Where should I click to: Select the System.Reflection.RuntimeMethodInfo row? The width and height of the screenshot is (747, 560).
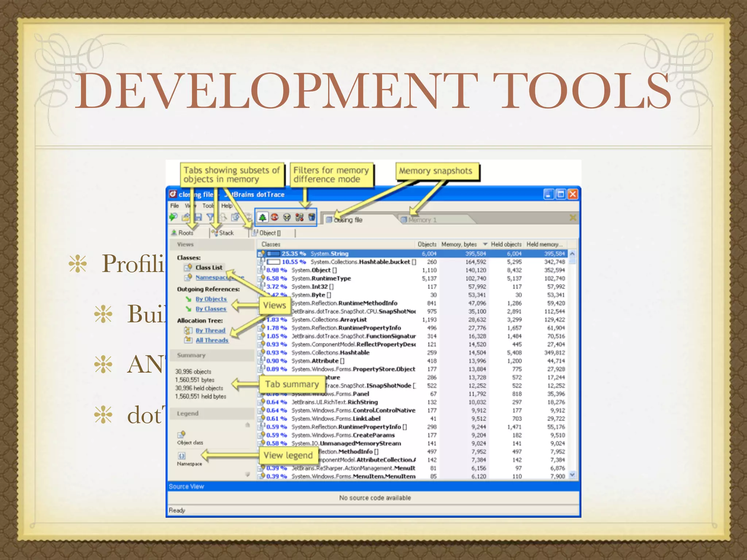click(x=412, y=303)
